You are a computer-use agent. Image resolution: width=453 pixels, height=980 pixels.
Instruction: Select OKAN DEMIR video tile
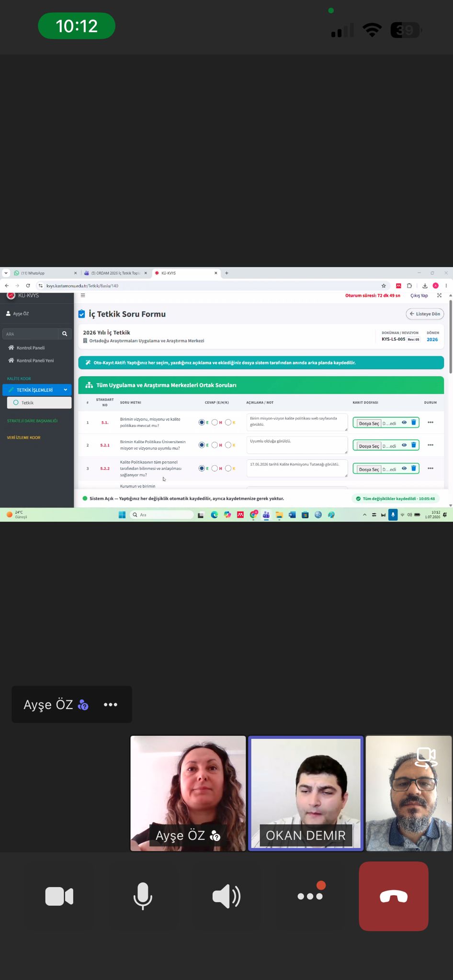[x=306, y=793]
